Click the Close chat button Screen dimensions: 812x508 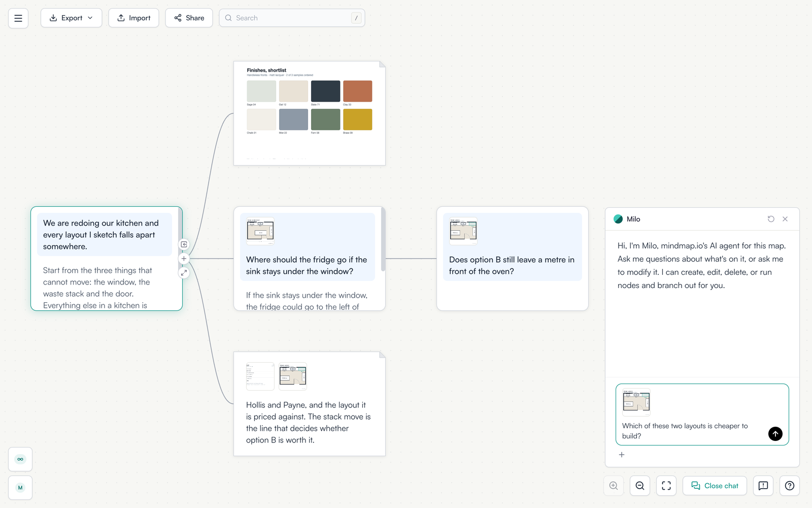tap(715, 486)
